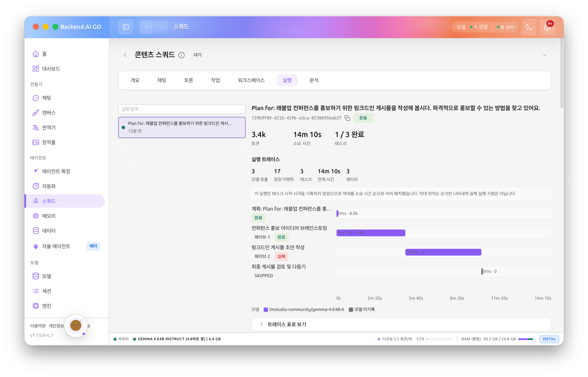This screenshot has width=588, height=377.
Task: Click the 디코딩 5.5 토큰/초 indicator
Action: [x=395, y=339]
